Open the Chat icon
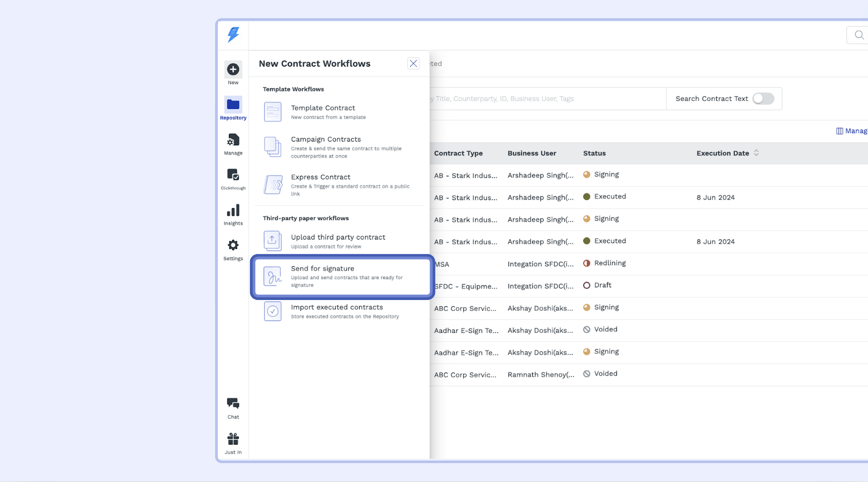This screenshot has width=868, height=482. coord(233,404)
